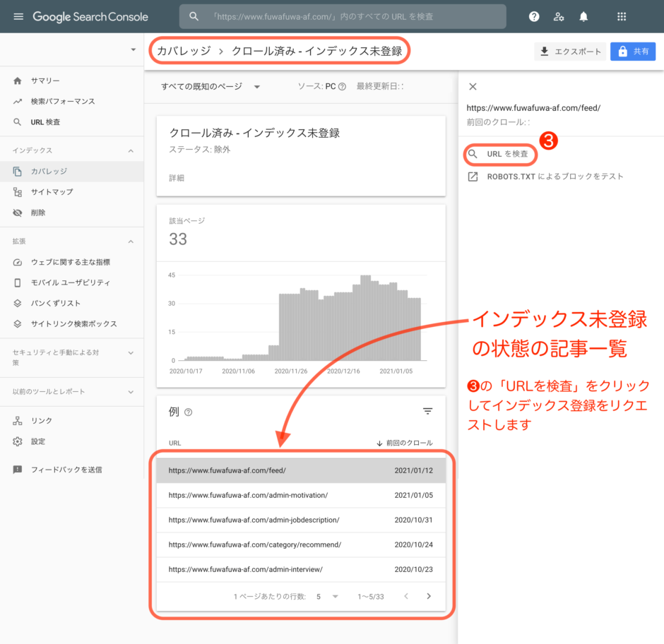Open サマリー in sidebar
Viewport: 664px width, 644px height.
pyautogui.click(x=72, y=80)
